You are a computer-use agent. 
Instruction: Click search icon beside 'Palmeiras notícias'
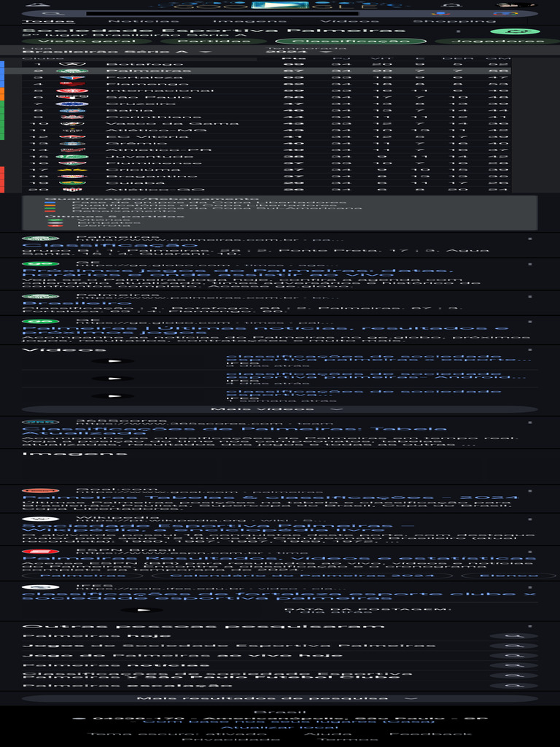(514, 665)
